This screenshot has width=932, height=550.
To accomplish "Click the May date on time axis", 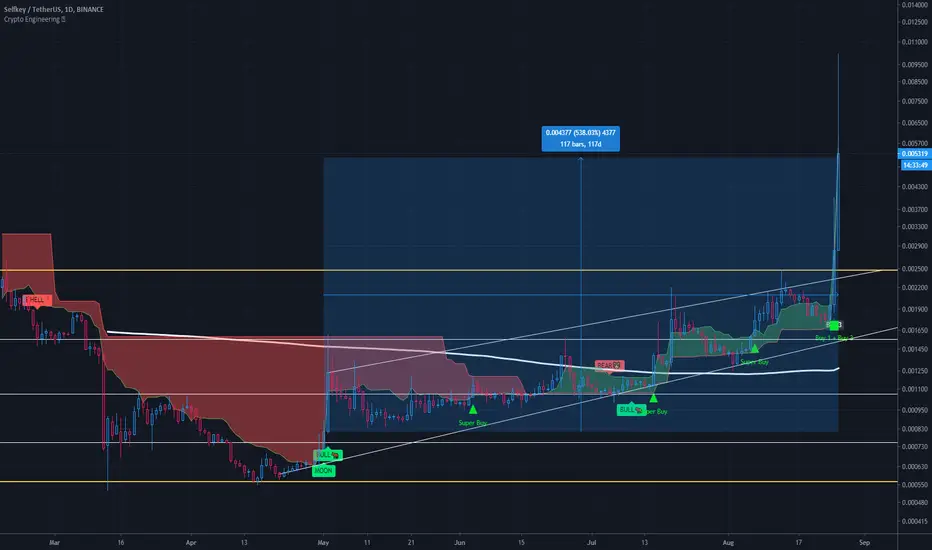I will pyautogui.click(x=323, y=542).
